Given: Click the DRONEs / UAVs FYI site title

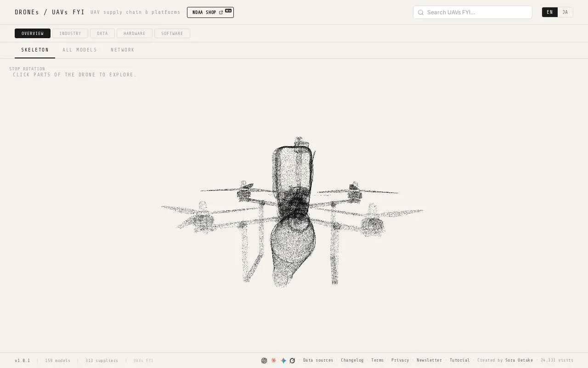Looking at the screenshot, I should click(50, 12).
